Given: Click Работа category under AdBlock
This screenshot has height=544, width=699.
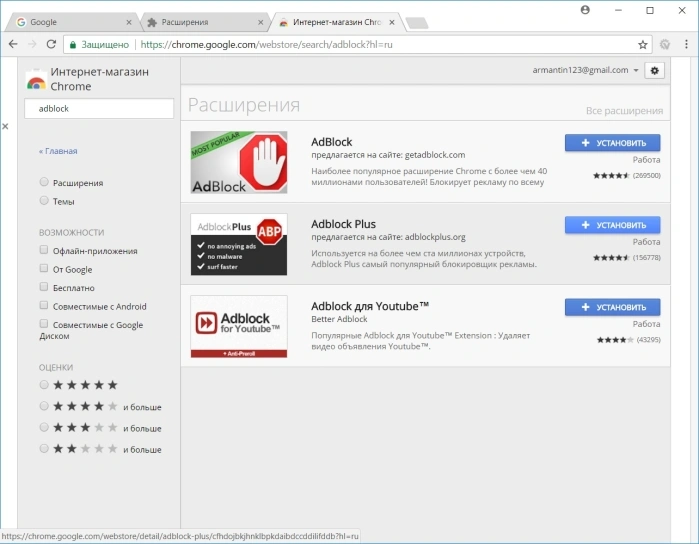Looking at the screenshot, I should pos(646,160).
